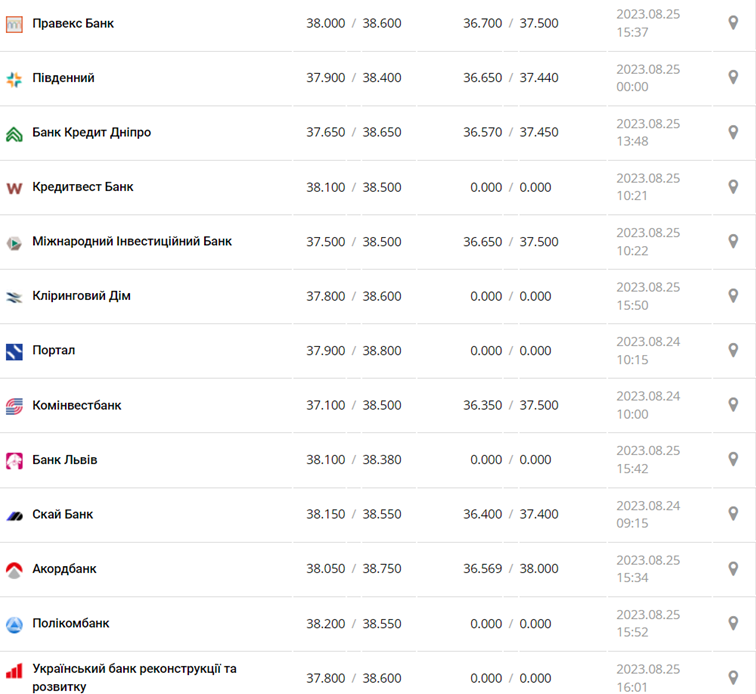
Task: Click the Кредитвест Банк logo icon
Action: click(14, 188)
